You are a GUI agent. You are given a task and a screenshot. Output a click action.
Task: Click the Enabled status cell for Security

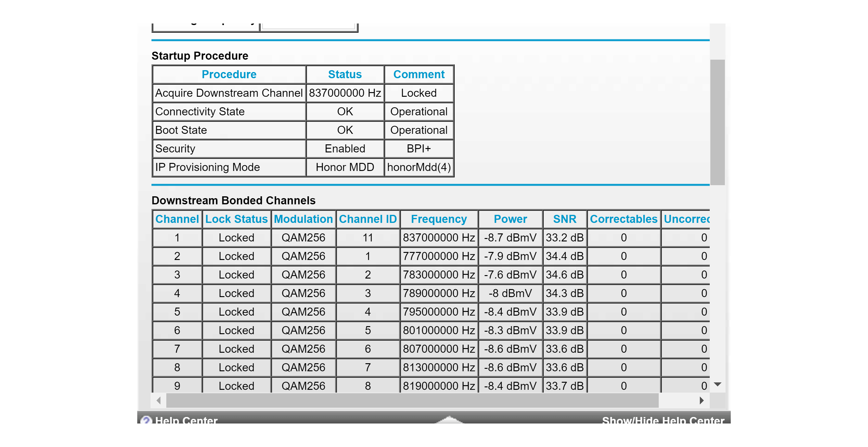[x=345, y=149]
